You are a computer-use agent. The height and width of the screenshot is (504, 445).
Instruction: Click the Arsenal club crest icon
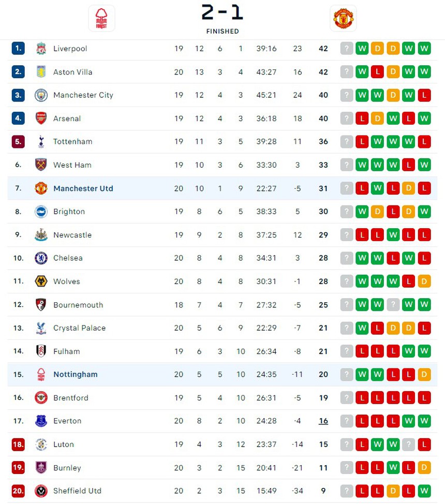click(x=41, y=118)
